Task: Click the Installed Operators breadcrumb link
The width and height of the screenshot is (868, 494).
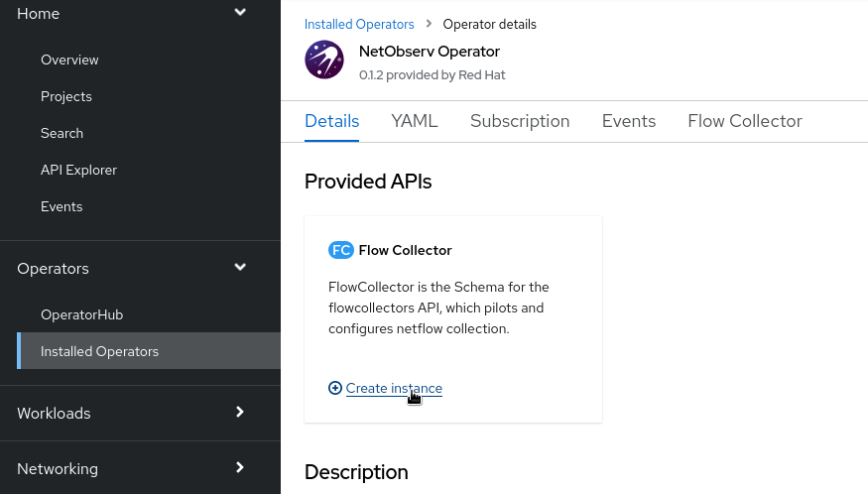Action: click(x=359, y=25)
